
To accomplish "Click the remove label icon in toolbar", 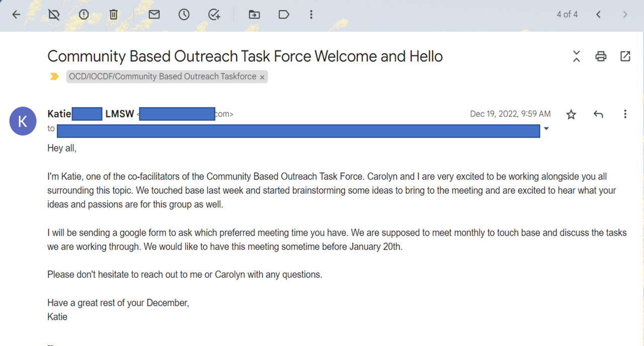I will tap(54, 15).
